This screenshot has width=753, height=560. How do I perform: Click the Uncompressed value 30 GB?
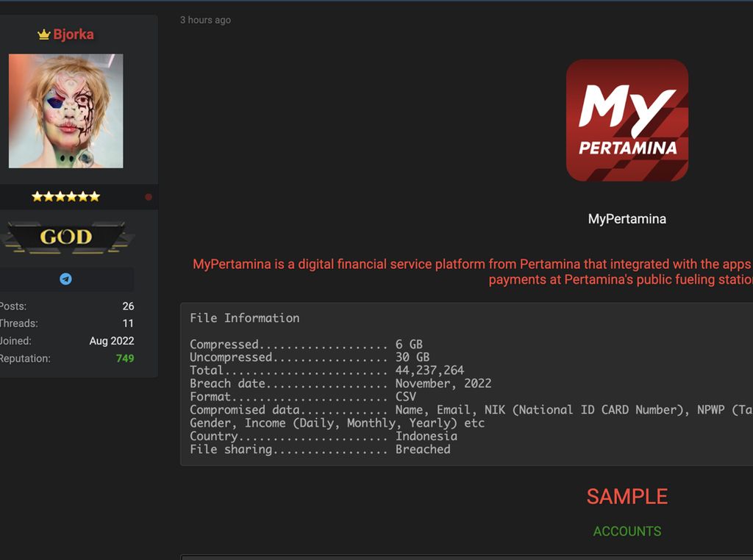point(413,357)
